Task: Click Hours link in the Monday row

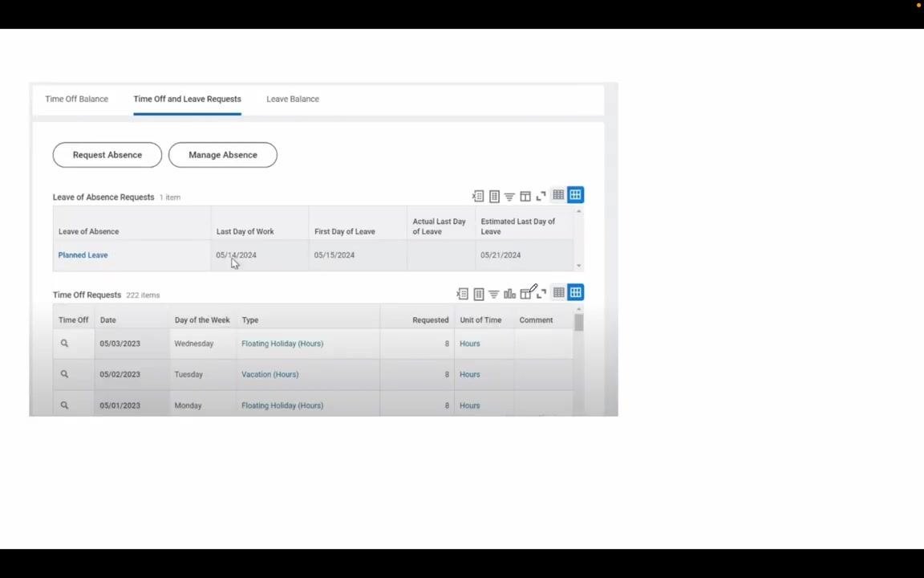Action: [x=470, y=405]
